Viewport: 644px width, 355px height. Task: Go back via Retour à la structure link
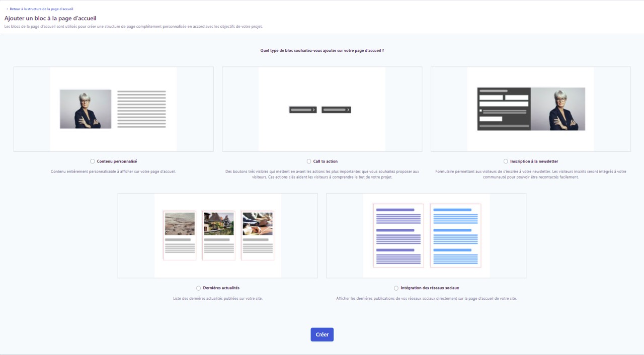(x=41, y=9)
